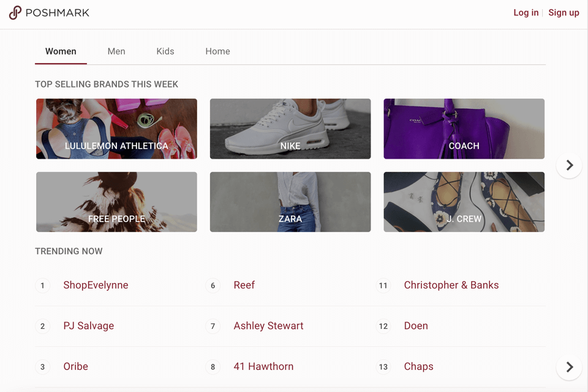The image size is (588, 392).
Task: Open the Lululemon Athletica brand card
Action: click(x=116, y=129)
